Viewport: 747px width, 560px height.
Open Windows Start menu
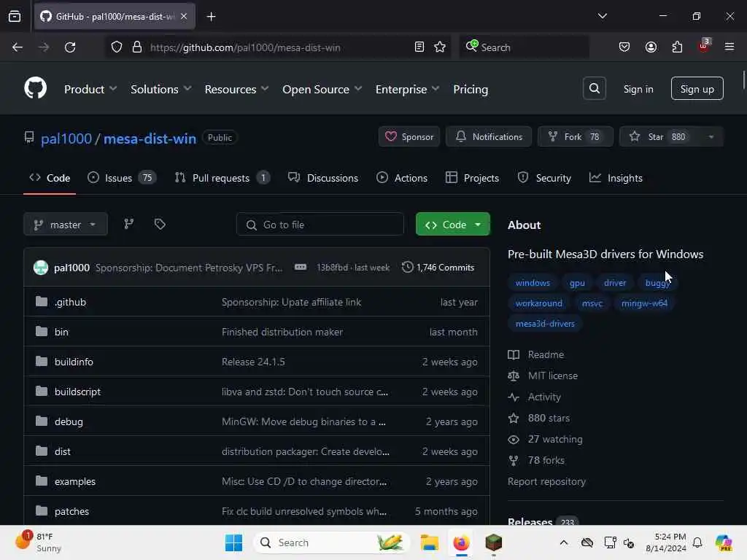233,542
